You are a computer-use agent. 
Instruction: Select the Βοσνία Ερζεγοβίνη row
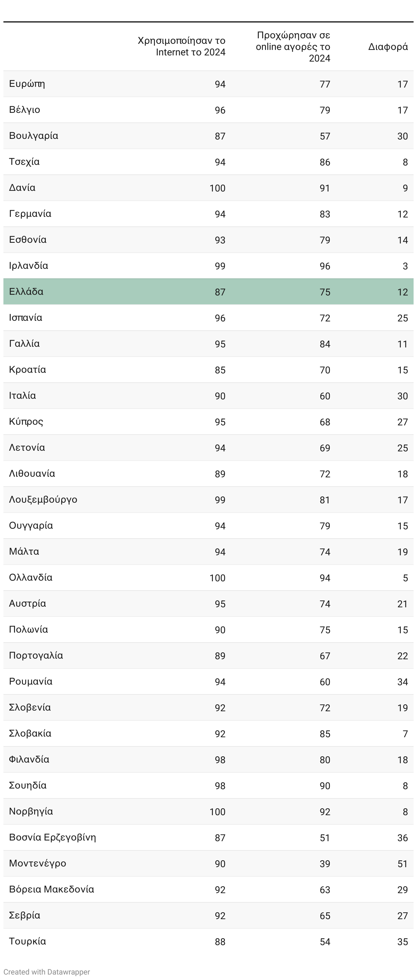[208, 837]
